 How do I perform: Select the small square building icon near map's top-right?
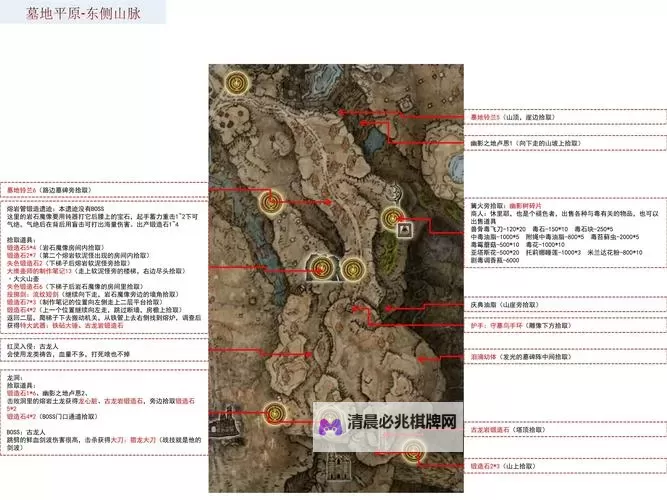pyautogui.click(x=405, y=105)
